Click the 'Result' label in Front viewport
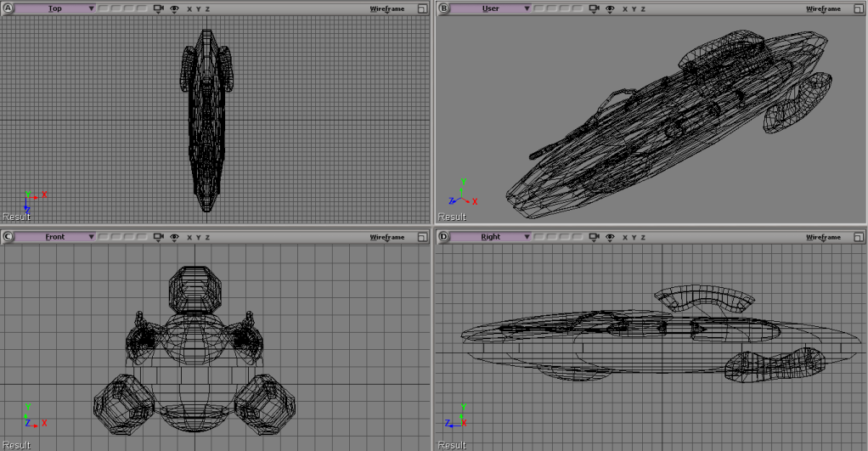Image resolution: width=868 pixels, height=451 pixels. click(16, 445)
